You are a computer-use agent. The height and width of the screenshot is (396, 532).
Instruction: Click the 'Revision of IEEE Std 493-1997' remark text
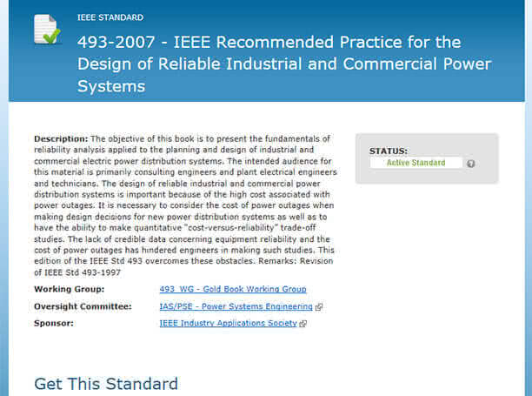183,266
